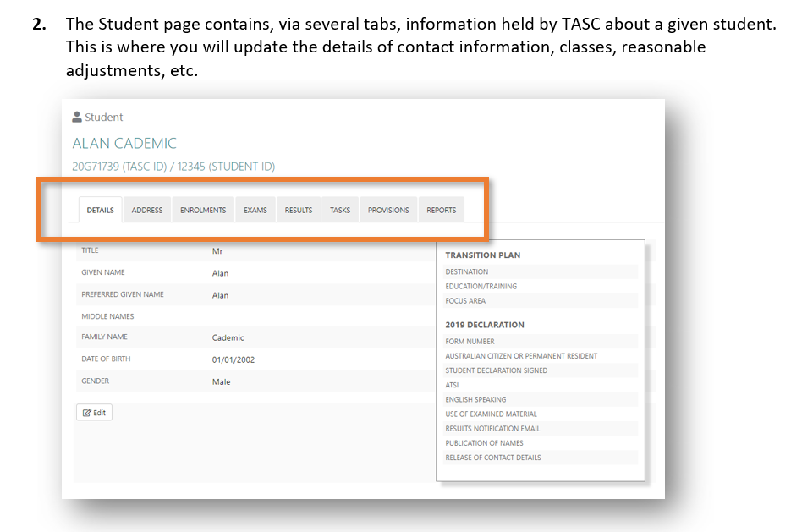The width and height of the screenshot is (791, 532).
Task: Click the Title value Mr
Action: pyautogui.click(x=217, y=251)
